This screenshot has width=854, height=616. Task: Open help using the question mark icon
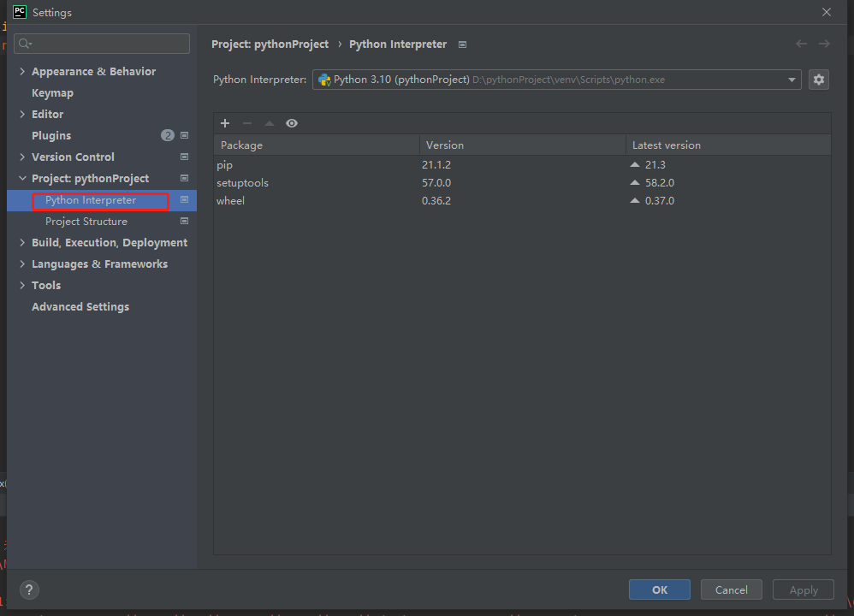[x=29, y=589]
